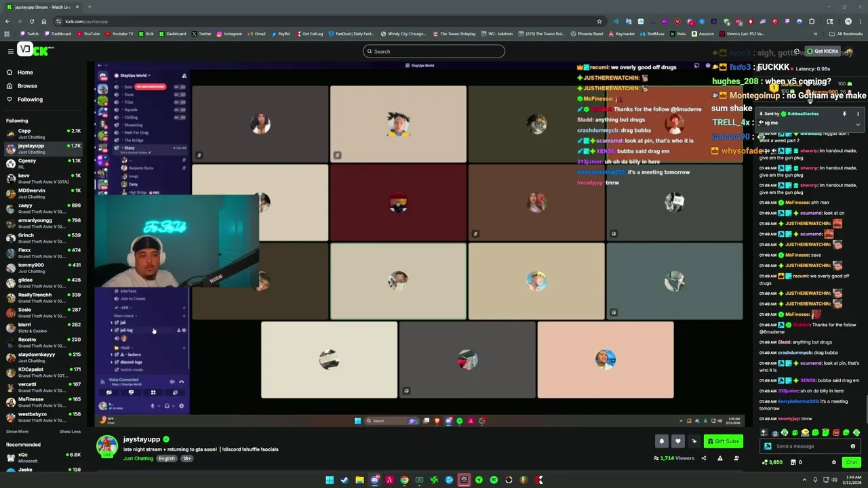
Task: Open the shop icon next to 0
Action: point(793,462)
